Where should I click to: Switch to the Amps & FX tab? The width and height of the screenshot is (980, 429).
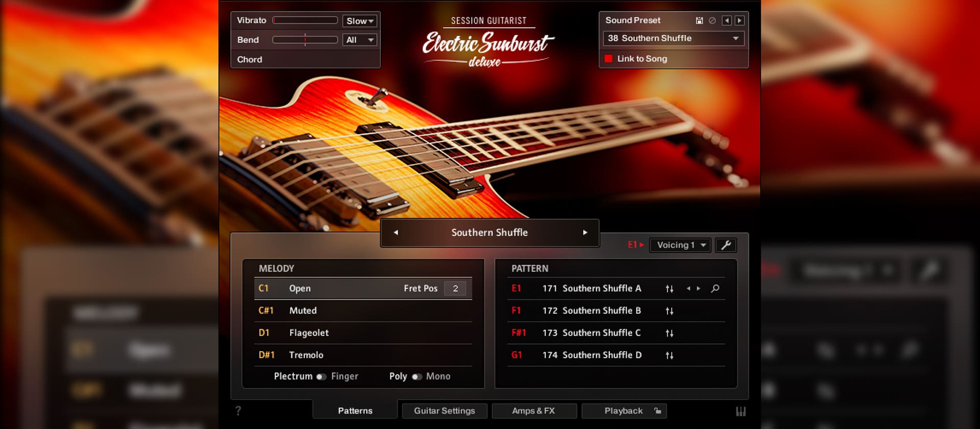click(534, 411)
